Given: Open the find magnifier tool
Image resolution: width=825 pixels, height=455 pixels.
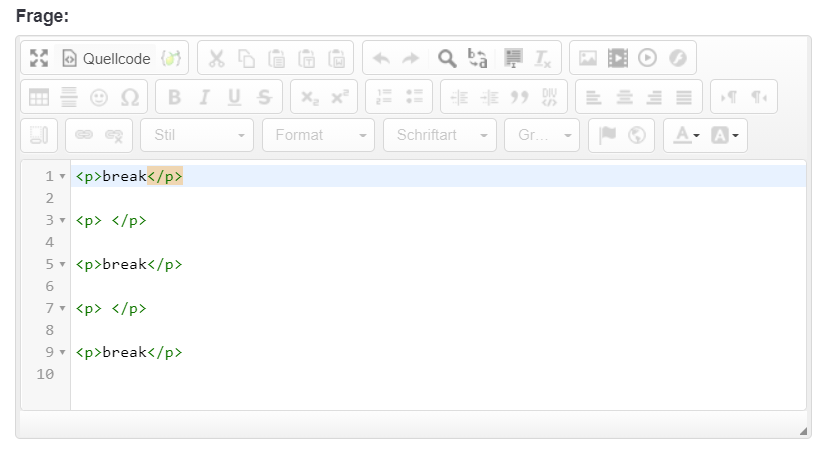Looking at the screenshot, I should [x=447, y=58].
